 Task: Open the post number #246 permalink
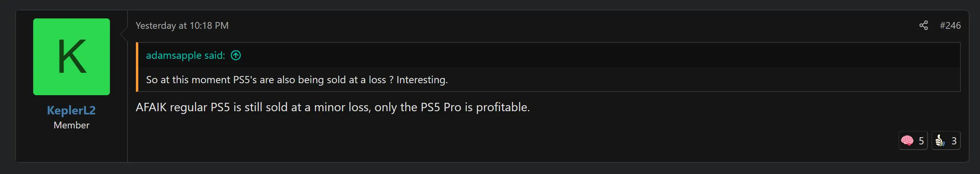click(950, 26)
